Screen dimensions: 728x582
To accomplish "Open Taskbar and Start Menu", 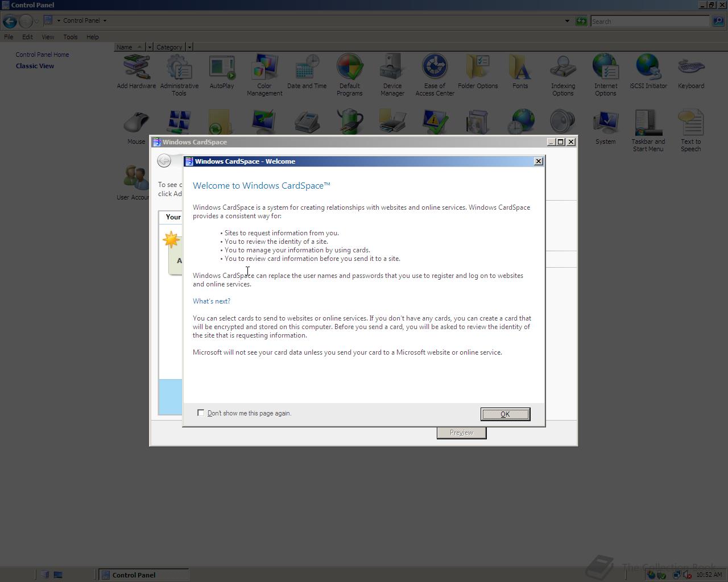I will pos(648,131).
